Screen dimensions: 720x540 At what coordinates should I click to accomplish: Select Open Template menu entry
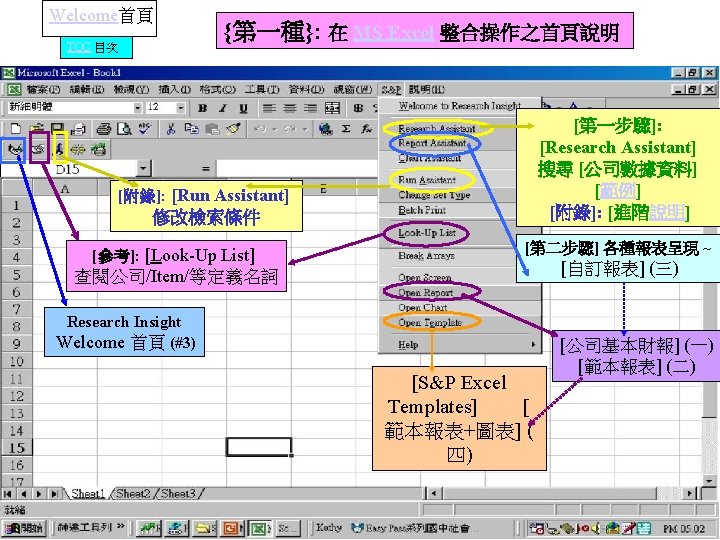(x=430, y=322)
